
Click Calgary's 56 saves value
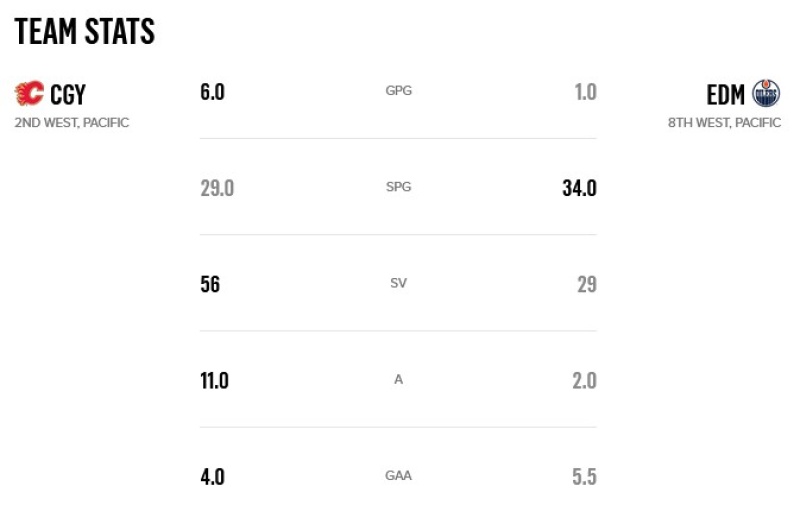click(210, 284)
